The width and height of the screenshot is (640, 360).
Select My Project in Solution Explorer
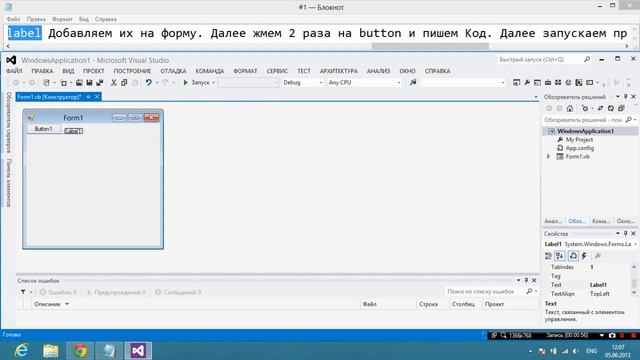tap(579, 140)
